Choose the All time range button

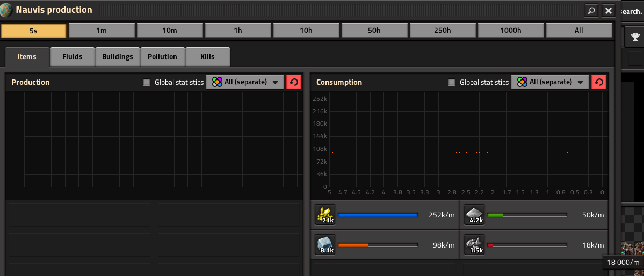click(578, 31)
